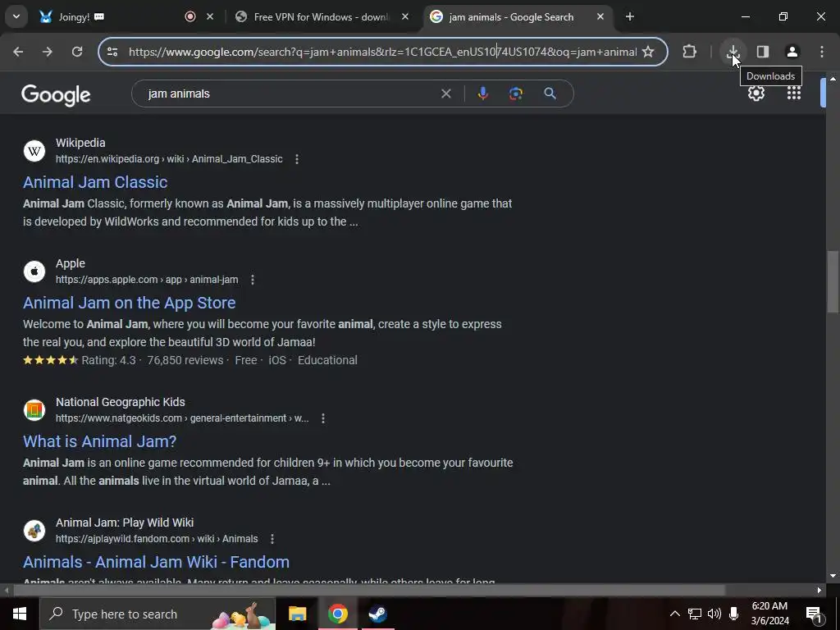This screenshot has width=840, height=630.
Task: Open the Chrome profile icon
Action: click(x=792, y=52)
